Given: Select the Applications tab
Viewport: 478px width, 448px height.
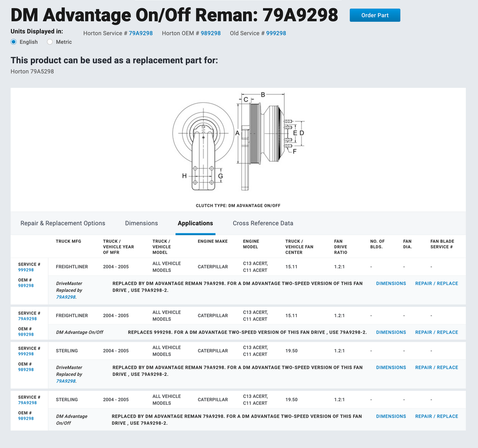Looking at the screenshot, I should point(195,223).
